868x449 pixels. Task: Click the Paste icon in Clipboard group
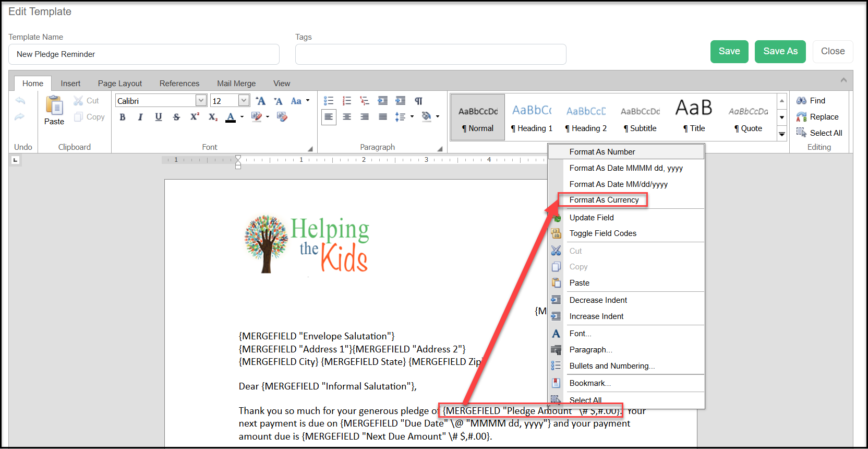pos(54,105)
